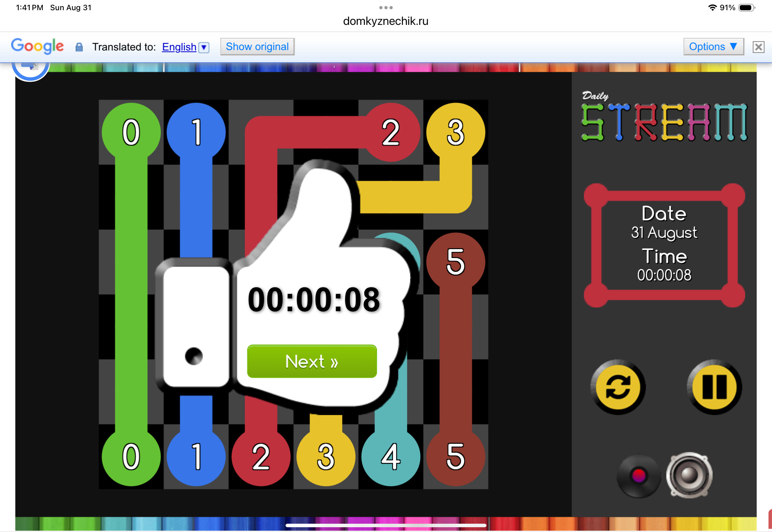This screenshot has height=532, width=772.
Task: Toggle music with the vinyl record icon
Action: [x=638, y=476]
